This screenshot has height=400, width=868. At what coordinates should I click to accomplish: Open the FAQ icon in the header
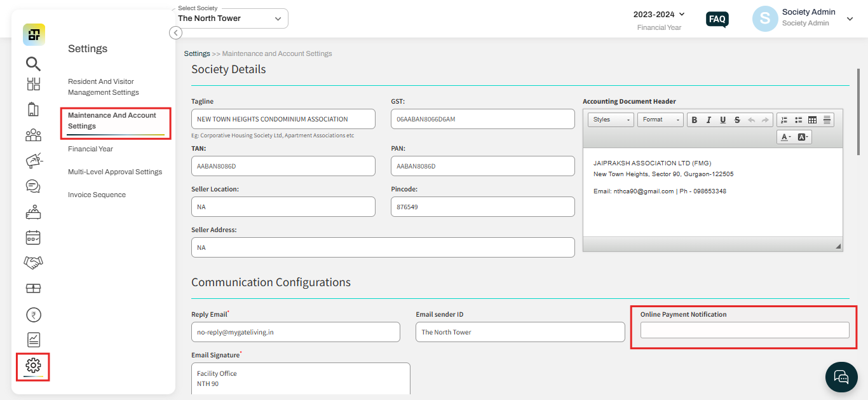pyautogui.click(x=717, y=19)
